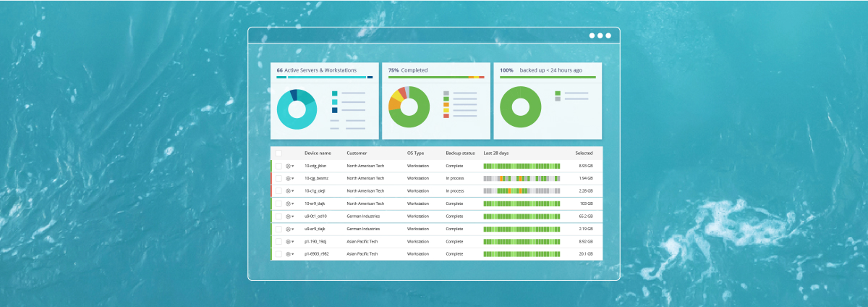Sort by the Backup status column header
868x307 pixels.
click(x=460, y=153)
